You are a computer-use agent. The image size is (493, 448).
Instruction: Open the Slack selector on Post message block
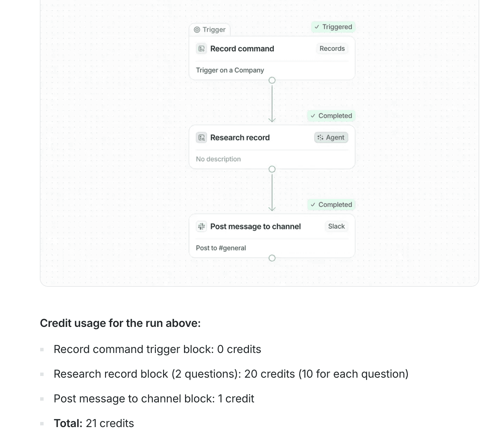(336, 226)
